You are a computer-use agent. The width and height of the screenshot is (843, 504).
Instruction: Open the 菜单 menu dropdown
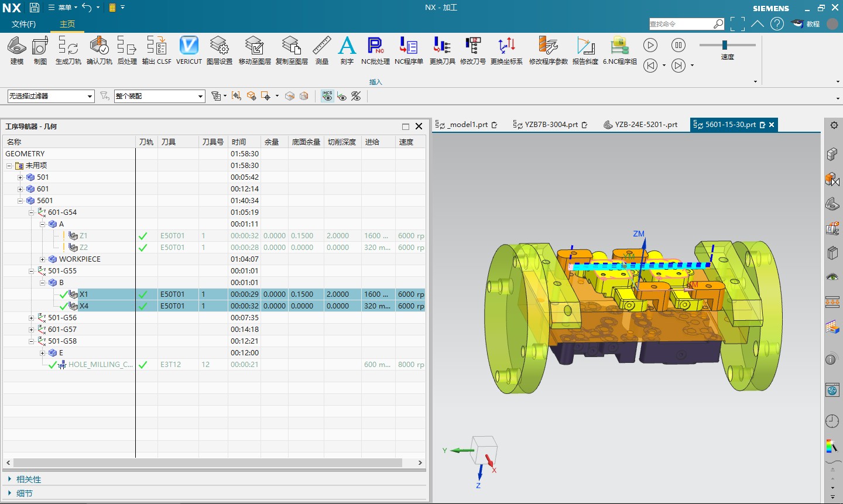click(x=63, y=8)
